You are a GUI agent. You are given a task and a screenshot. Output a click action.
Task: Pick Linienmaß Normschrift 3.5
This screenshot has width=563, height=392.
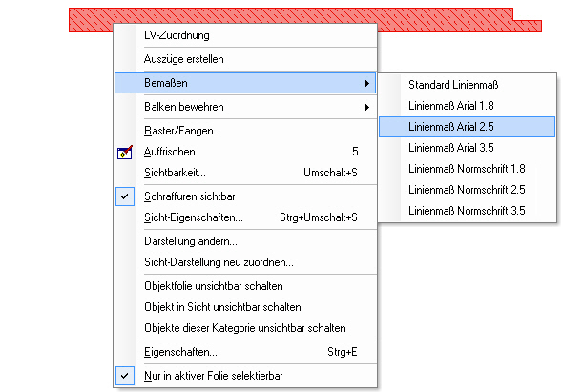pos(468,211)
